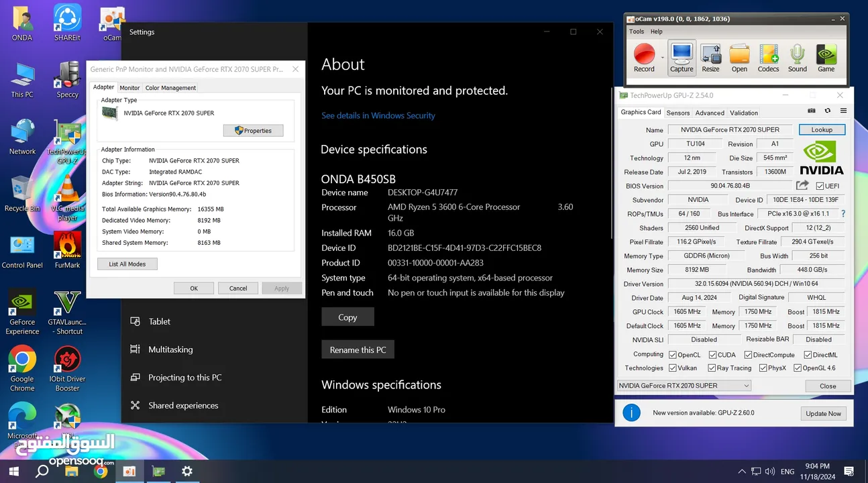Click OK in adapter properties dialog
Viewport: 868px width, 483px height.
(x=194, y=288)
